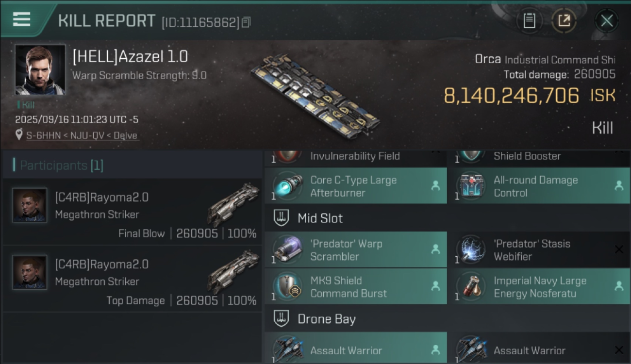The height and width of the screenshot is (364, 631).
Task: Select the MK9 Shield Command Burst
Action: point(356,287)
